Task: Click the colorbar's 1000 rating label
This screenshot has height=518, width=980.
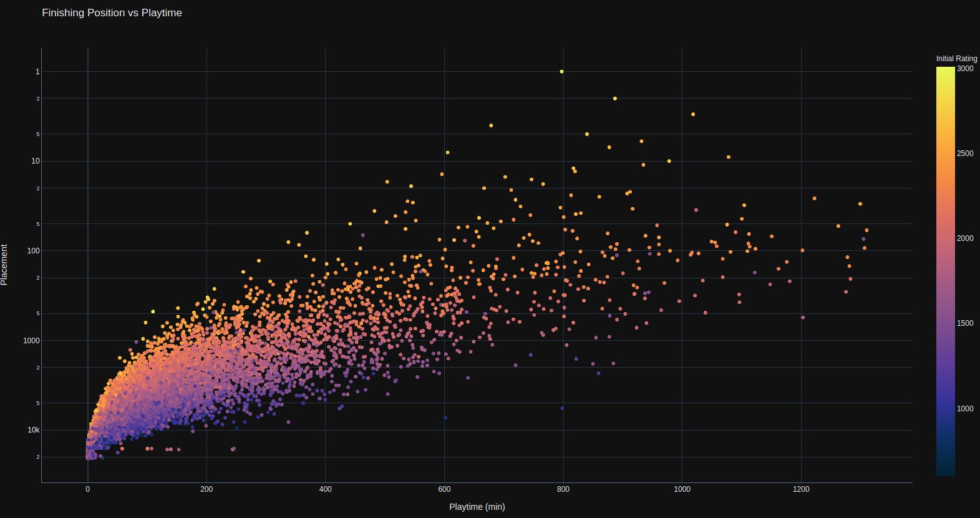Action: point(965,409)
